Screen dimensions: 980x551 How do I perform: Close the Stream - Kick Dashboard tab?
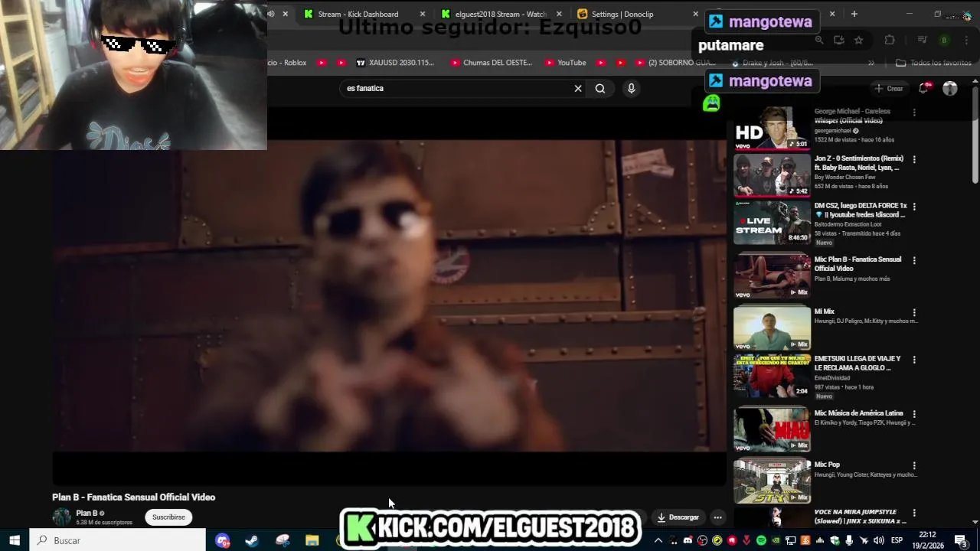(x=423, y=14)
